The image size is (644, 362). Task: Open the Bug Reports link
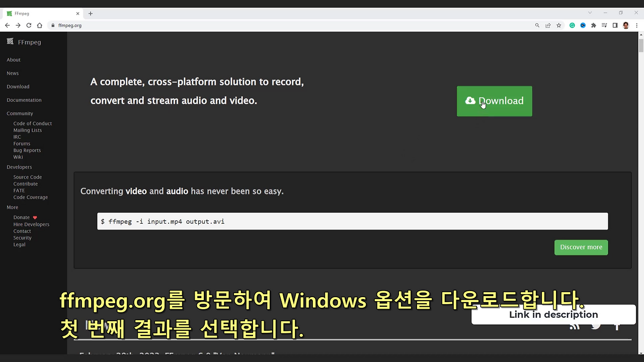click(x=27, y=150)
